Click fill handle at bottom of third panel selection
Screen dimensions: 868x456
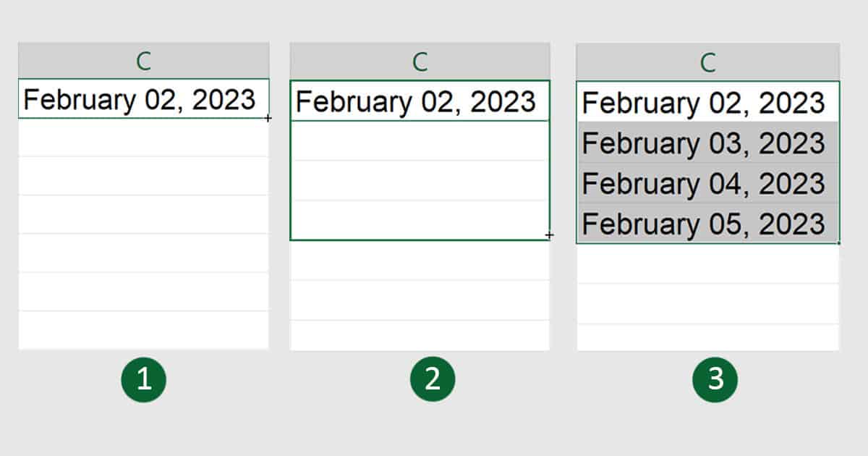[x=839, y=243]
